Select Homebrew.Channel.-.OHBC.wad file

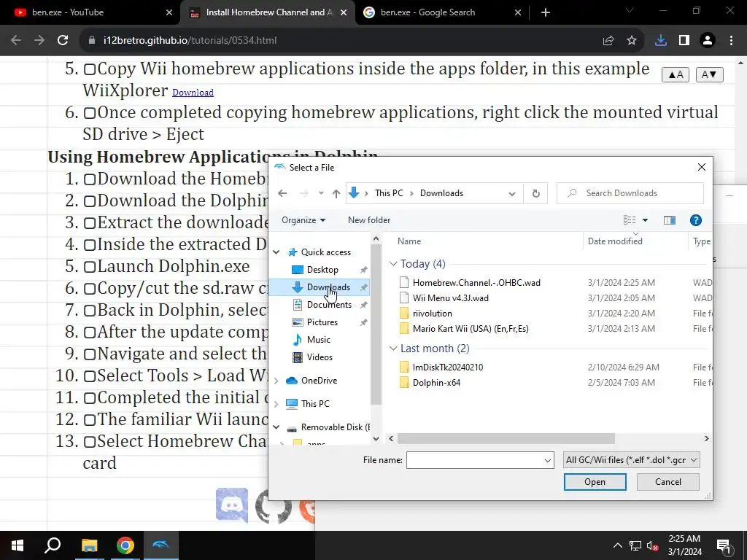click(476, 283)
